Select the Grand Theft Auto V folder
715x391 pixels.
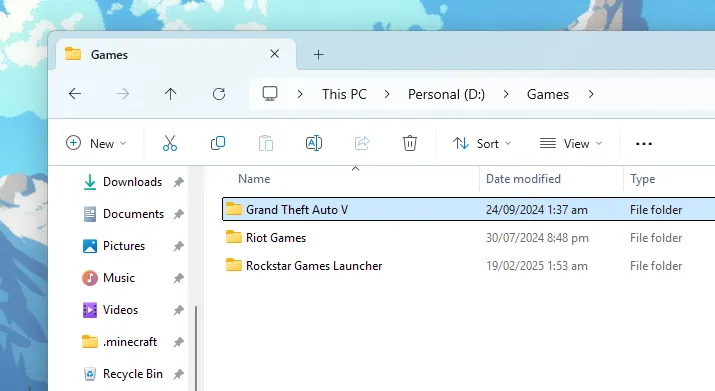click(x=469, y=209)
